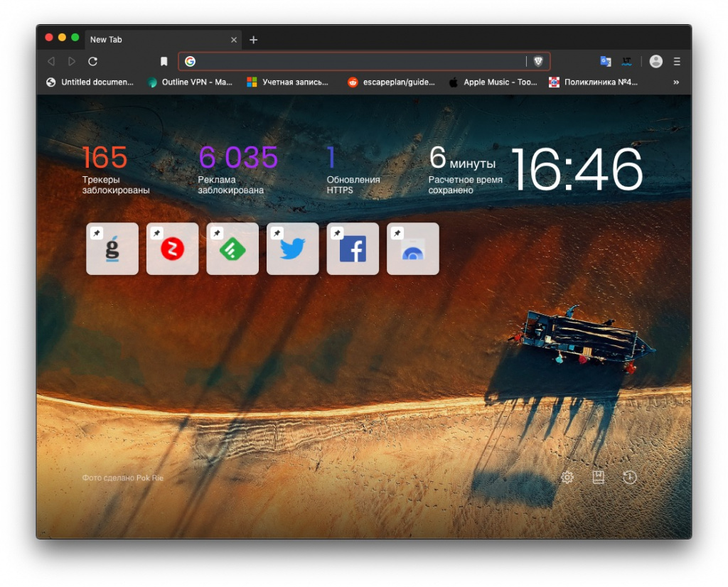
Task: Open the hamburger main menu
Action: (677, 61)
